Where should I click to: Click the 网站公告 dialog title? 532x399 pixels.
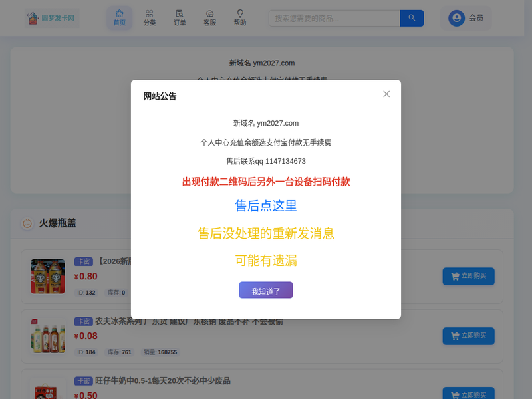(160, 96)
